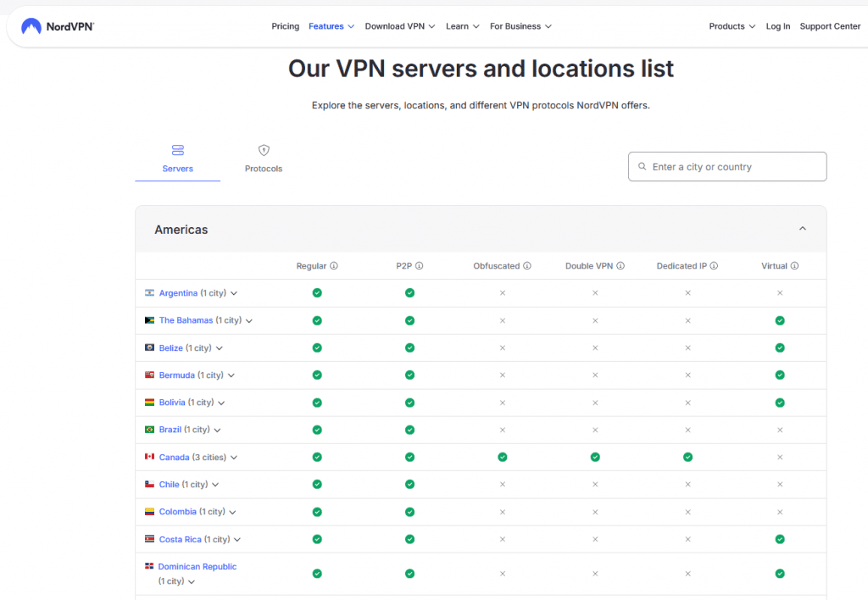
Task: Expand Canada's 3 cities list
Action: click(x=234, y=458)
